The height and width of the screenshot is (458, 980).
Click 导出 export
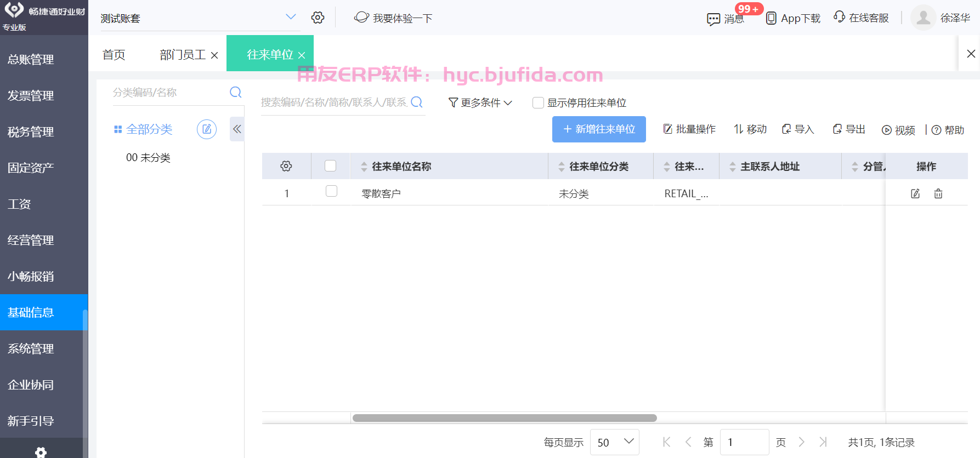tap(848, 129)
